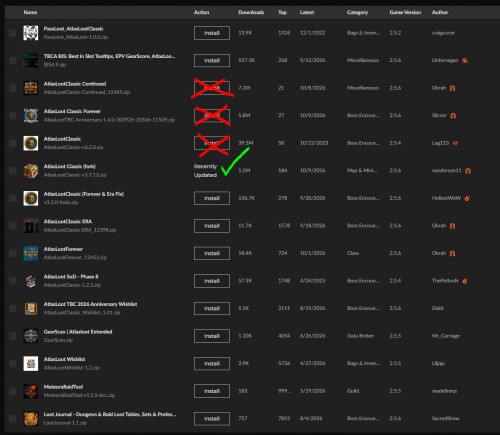Sort by the Latest column header
500x435 pixels.
(x=307, y=12)
